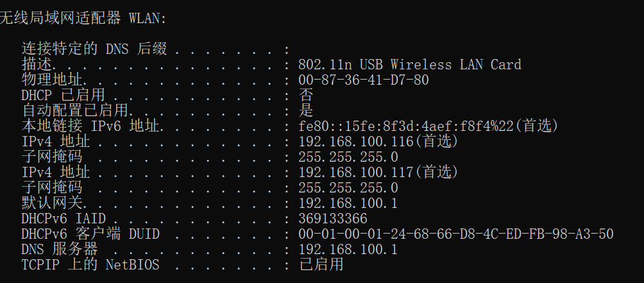Click the DHCPv6 客户端 DUID label

(x=90, y=234)
